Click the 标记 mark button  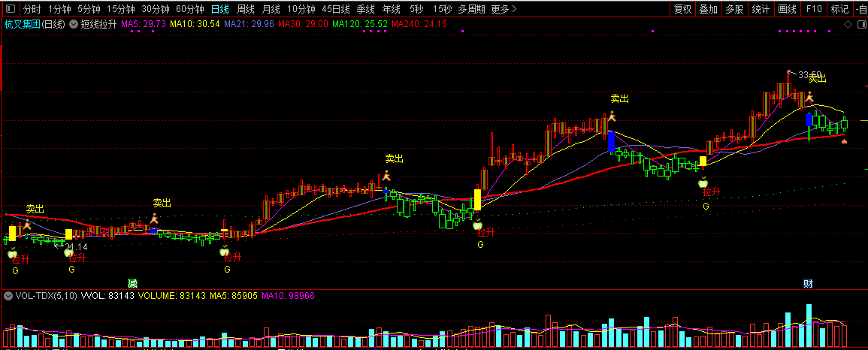(839, 9)
